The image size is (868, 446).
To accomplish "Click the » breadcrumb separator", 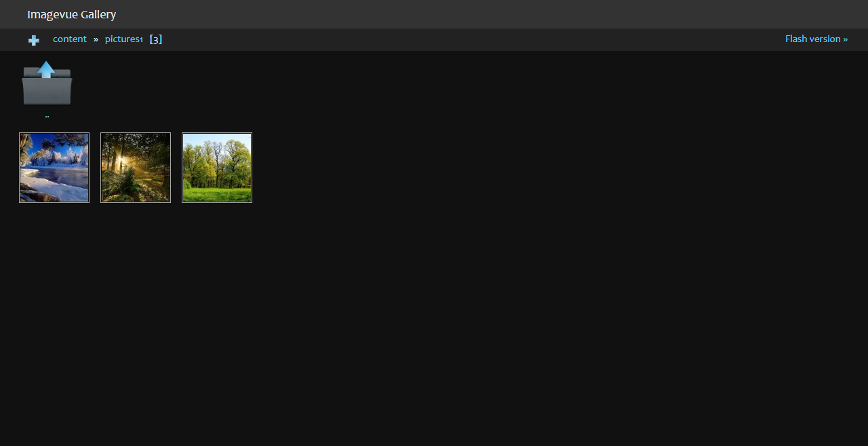I will click(x=96, y=39).
